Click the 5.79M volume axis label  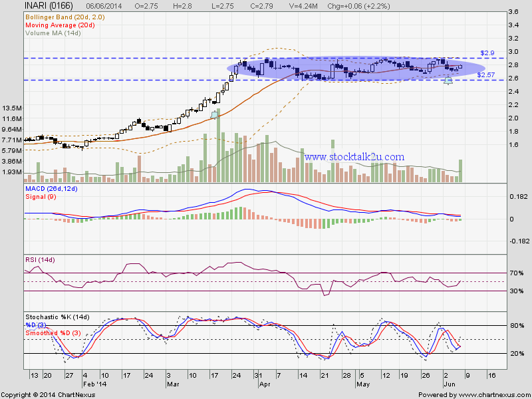click(12, 150)
